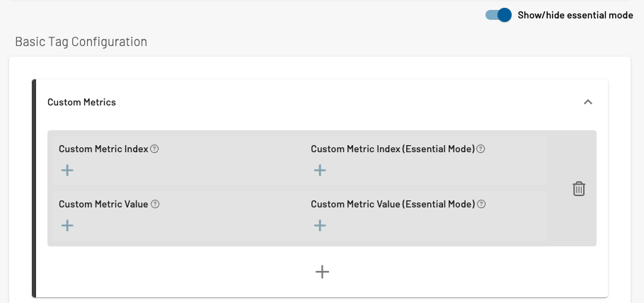
Task: Open help for Custom Metric Value
Action: [155, 204]
